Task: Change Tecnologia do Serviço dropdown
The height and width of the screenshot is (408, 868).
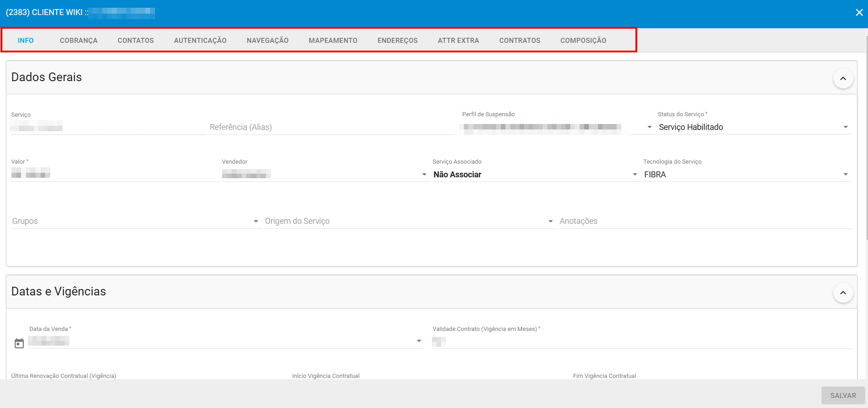Action: point(747,175)
